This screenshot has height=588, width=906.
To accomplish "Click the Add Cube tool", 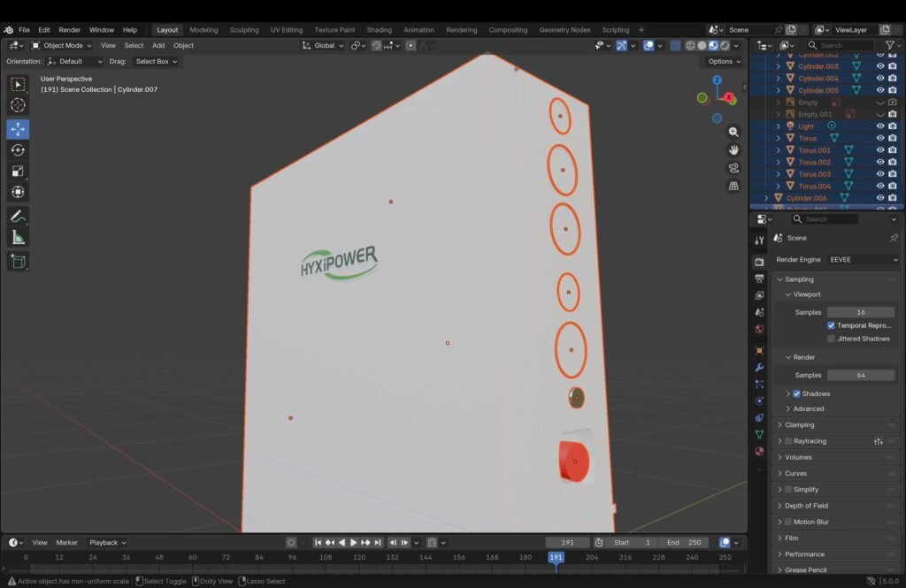I will 18,261.
